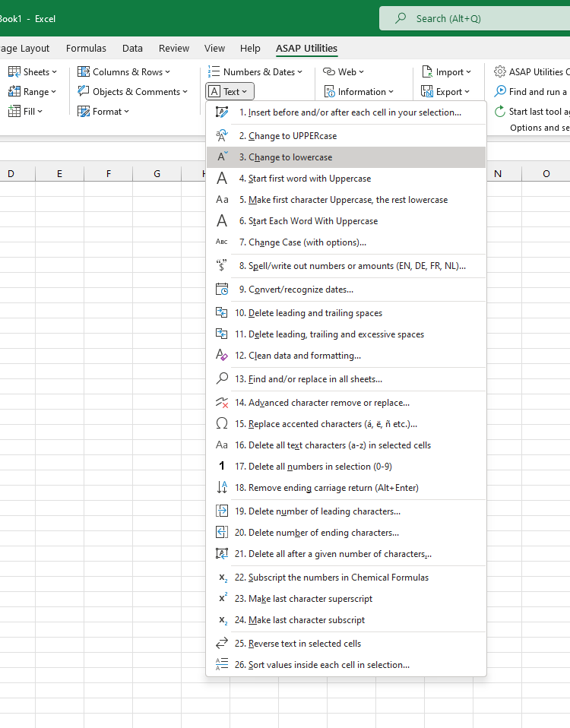This screenshot has width=570, height=728.
Task: Click the Spell/write out numbers icon
Action: (222, 266)
